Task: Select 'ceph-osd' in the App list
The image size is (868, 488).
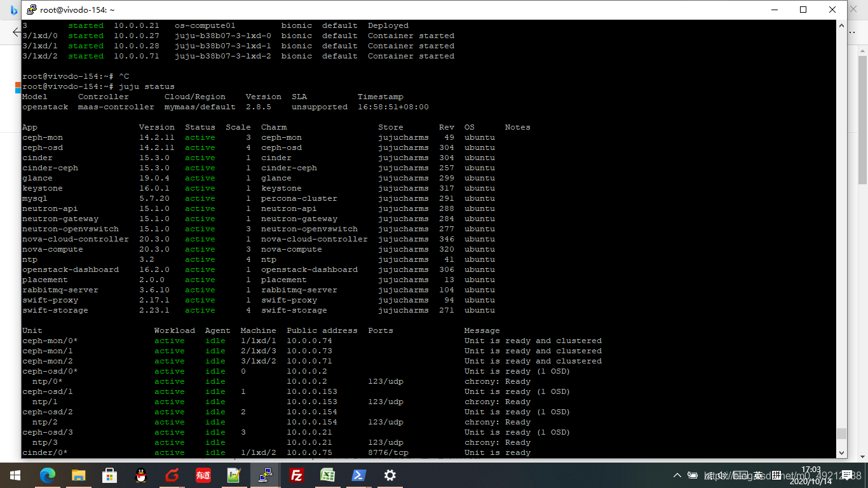Action: (x=43, y=147)
